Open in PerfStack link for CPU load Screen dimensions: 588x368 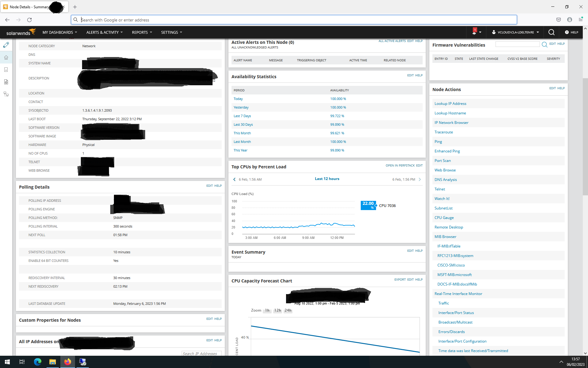click(400, 166)
